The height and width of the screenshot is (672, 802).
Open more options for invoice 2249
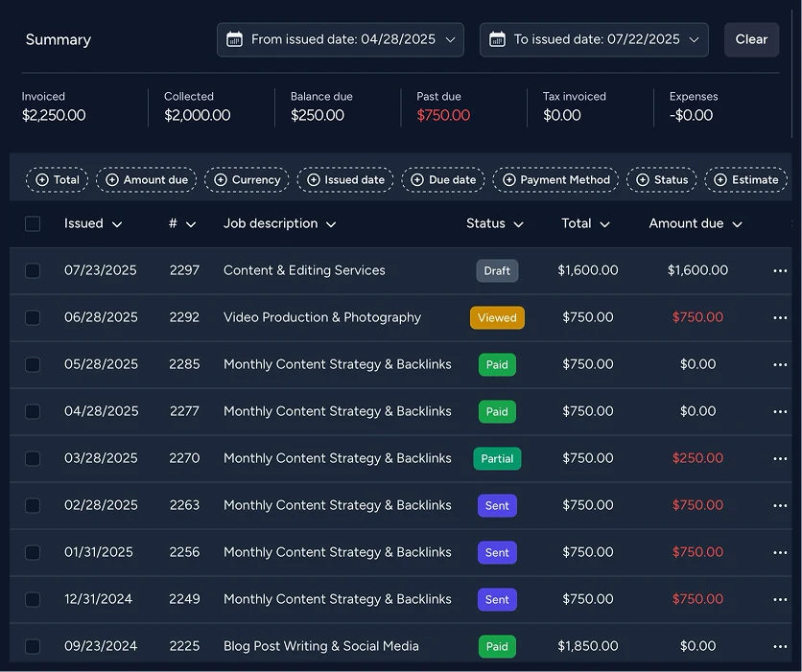click(x=780, y=600)
